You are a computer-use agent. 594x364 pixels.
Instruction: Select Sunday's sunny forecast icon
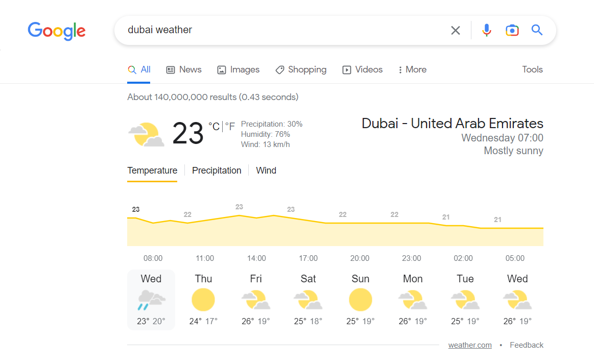[x=360, y=299]
